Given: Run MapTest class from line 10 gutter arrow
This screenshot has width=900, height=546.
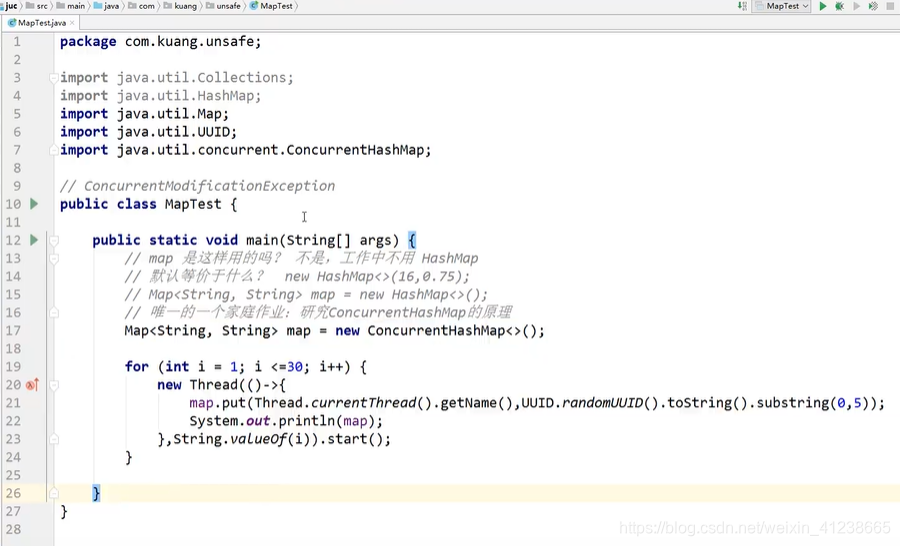Looking at the screenshot, I should [x=34, y=204].
